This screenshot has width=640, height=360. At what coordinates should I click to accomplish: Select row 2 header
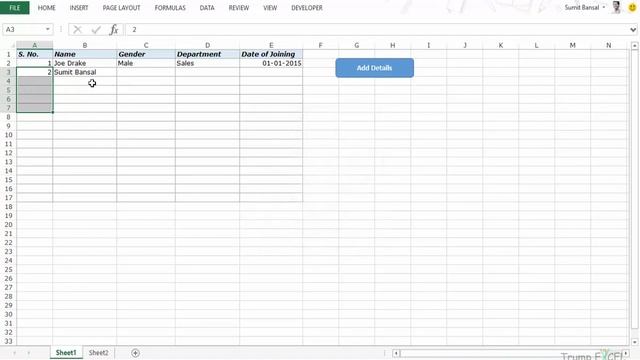click(8, 63)
